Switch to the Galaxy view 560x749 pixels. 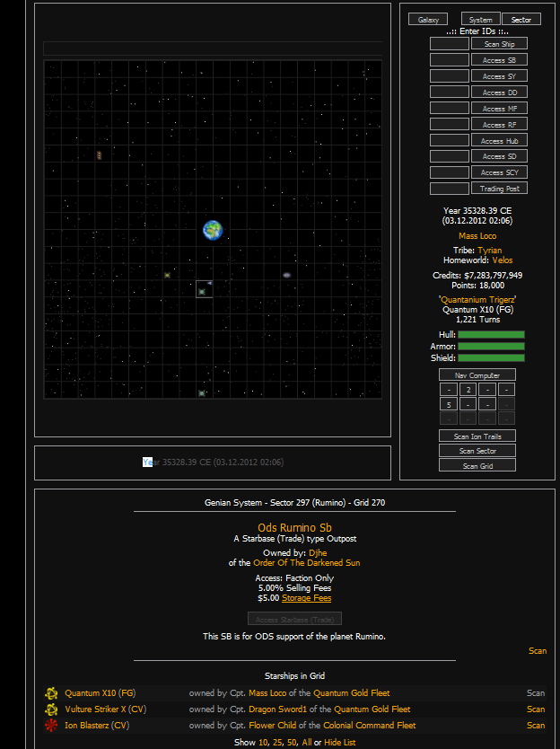(x=427, y=20)
